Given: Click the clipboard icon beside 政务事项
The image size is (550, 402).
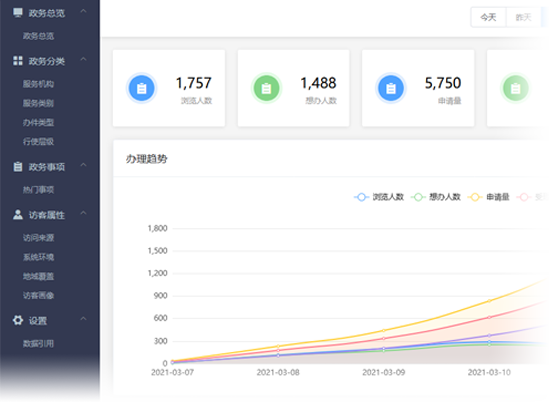Looking at the screenshot, I should [18, 167].
